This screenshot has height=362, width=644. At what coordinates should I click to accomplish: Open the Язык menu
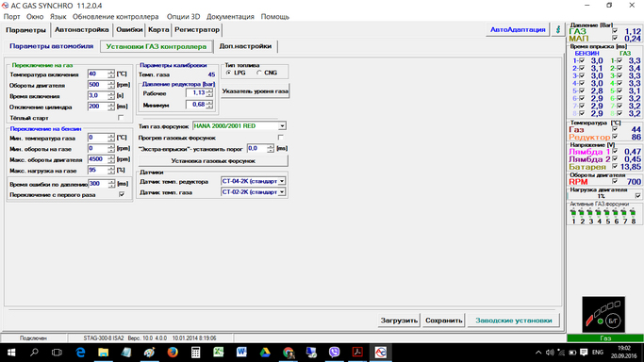58,17
